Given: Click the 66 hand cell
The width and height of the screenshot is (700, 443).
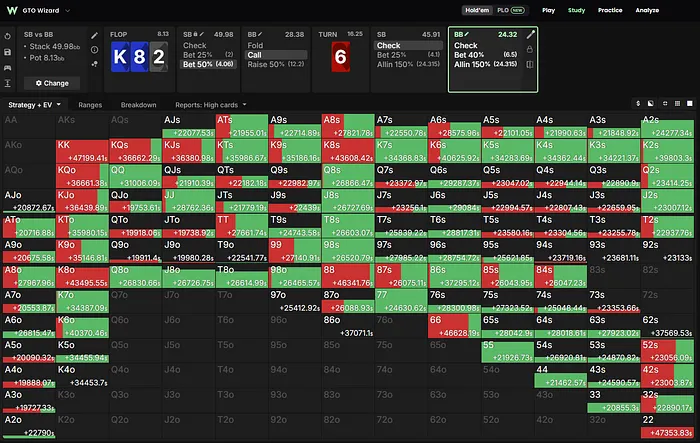Looking at the screenshot, I should (x=454, y=326).
